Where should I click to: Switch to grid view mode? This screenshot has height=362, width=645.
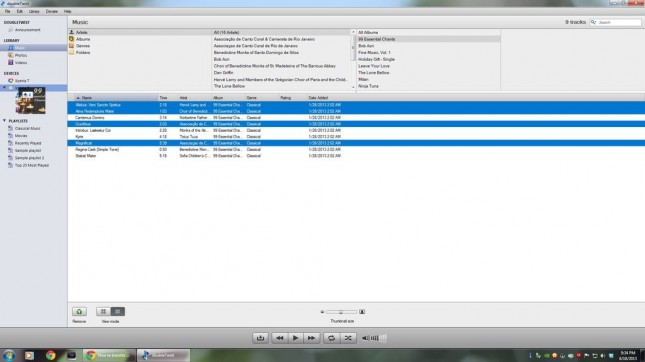tap(103, 311)
